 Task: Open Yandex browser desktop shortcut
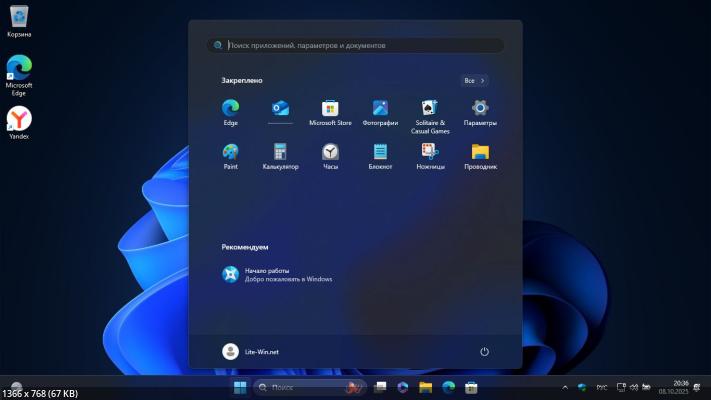coord(19,123)
